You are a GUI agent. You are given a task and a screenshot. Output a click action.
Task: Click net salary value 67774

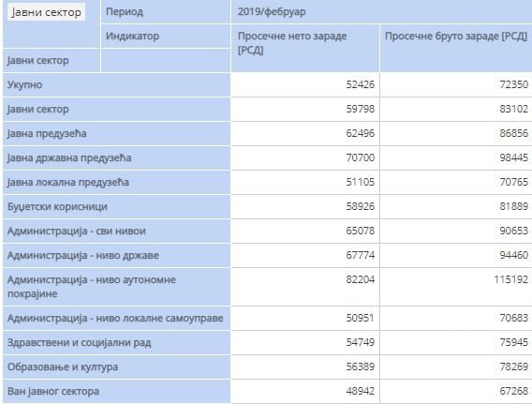tap(361, 255)
